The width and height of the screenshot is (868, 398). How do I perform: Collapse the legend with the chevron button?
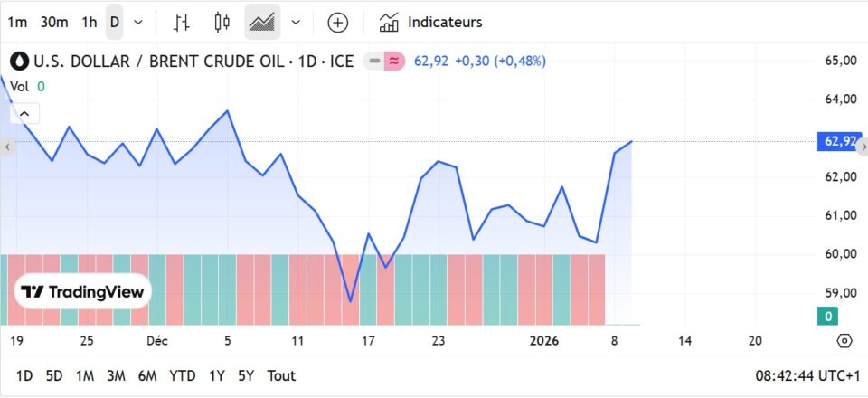[x=24, y=113]
